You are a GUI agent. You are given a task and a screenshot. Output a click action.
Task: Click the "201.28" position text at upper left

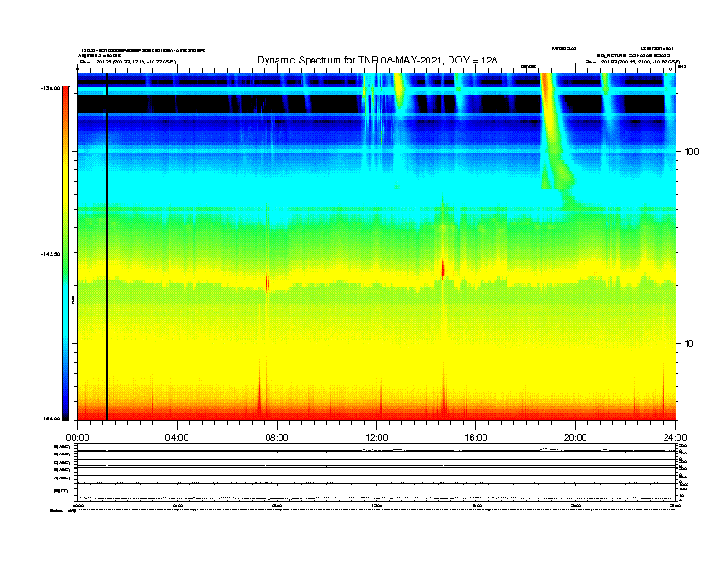(102, 62)
